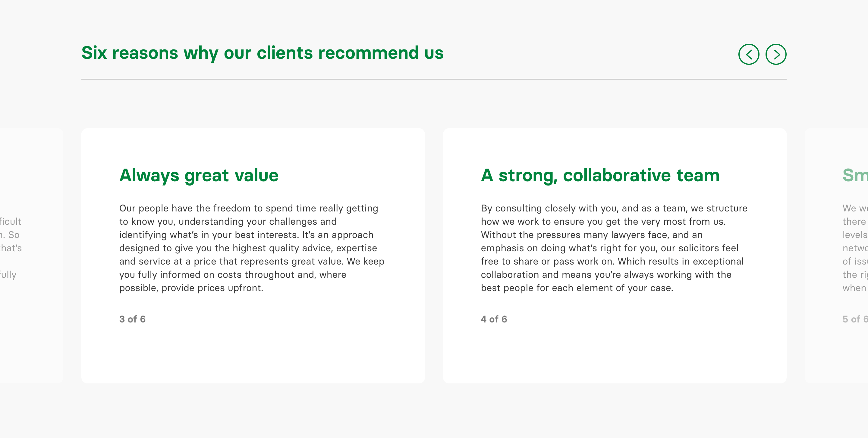868x438 pixels.
Task: Click the "3 of 6" slide counter
Action: [x=132, y=319]
